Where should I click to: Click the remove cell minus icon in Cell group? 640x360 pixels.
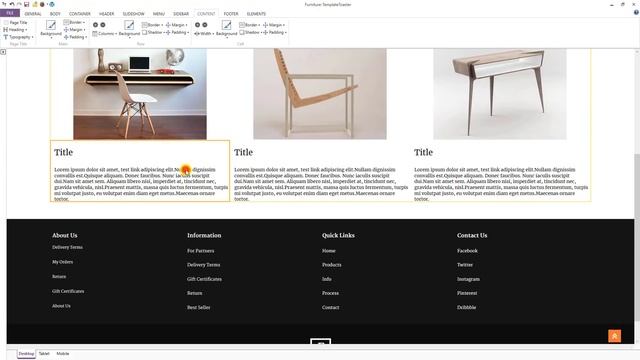pyautogui.click(x=205, y=25)
